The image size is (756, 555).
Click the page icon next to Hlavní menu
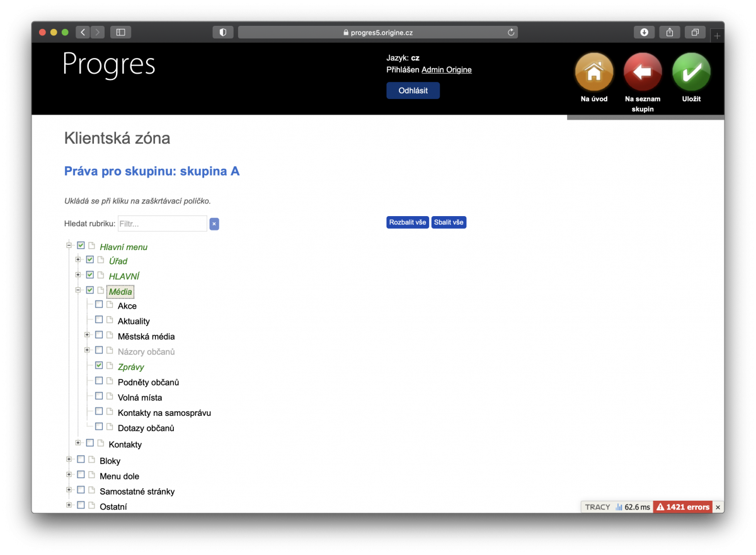91,245
